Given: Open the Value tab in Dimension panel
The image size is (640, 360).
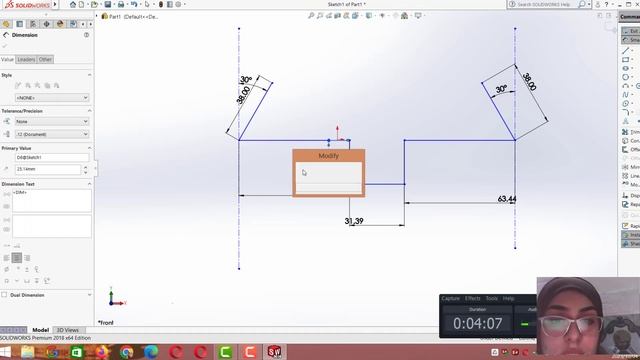Looking at the screenshot, I should pyautogui.click(x=7, y=60).
